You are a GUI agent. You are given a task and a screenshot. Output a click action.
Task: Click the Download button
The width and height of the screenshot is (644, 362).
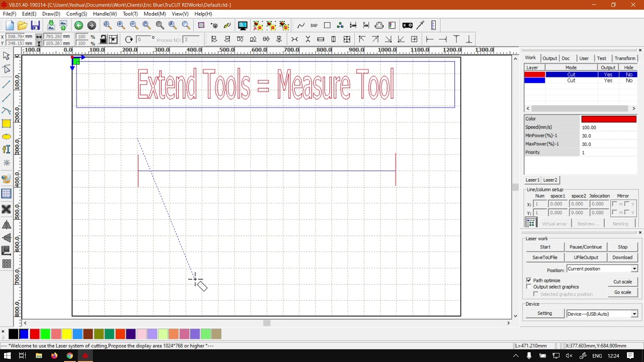coord(622,257)
